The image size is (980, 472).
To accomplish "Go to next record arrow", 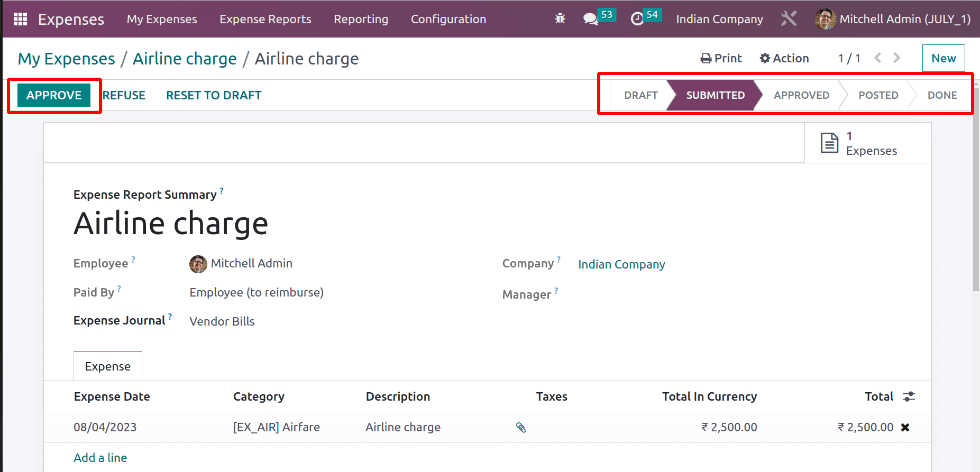I will 897,58.
